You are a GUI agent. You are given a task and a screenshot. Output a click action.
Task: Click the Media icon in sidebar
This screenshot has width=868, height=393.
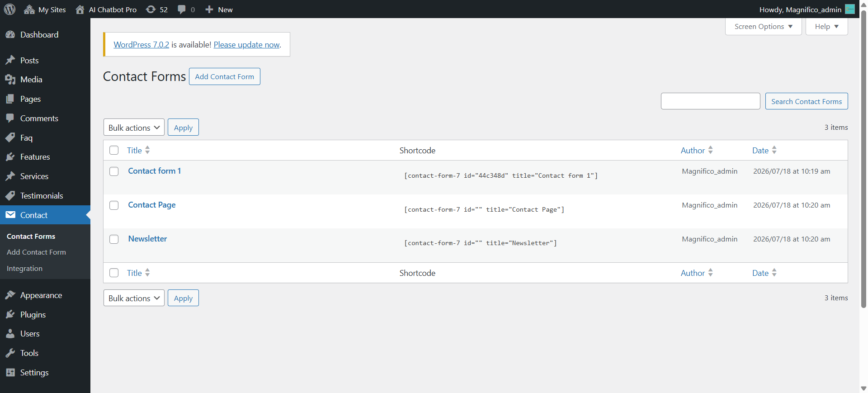coord(10,80)
